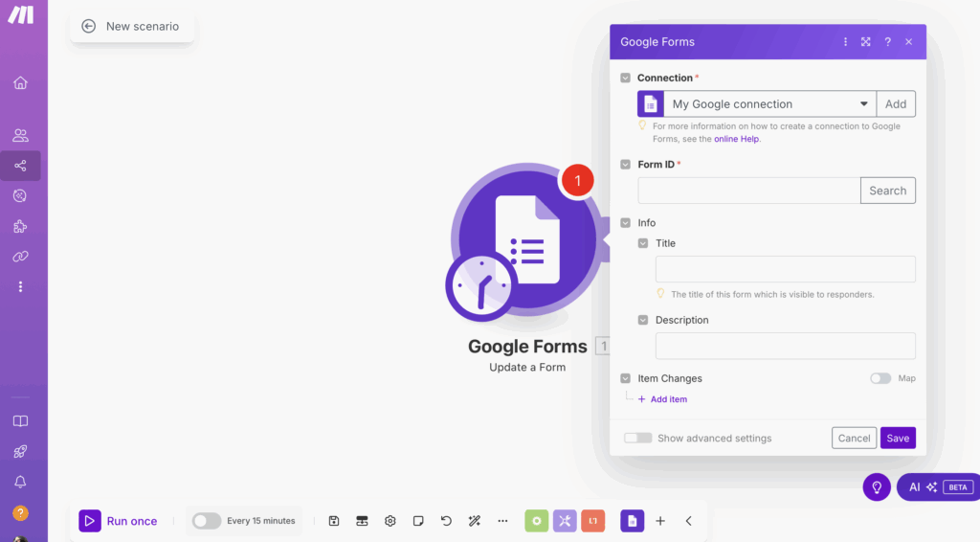
Task: Click the New scenario title text
Action: [143, 26]
